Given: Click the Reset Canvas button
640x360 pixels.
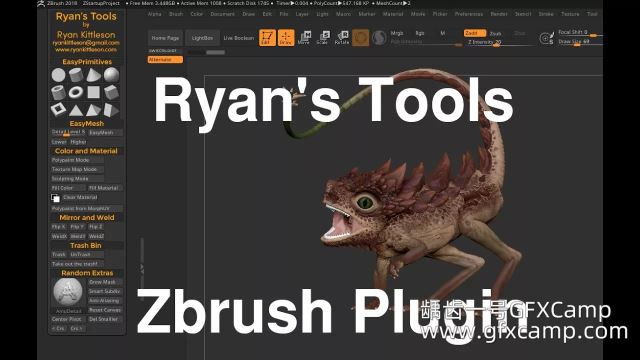Looking at the screenshot, I should click(x=105, y=310).
